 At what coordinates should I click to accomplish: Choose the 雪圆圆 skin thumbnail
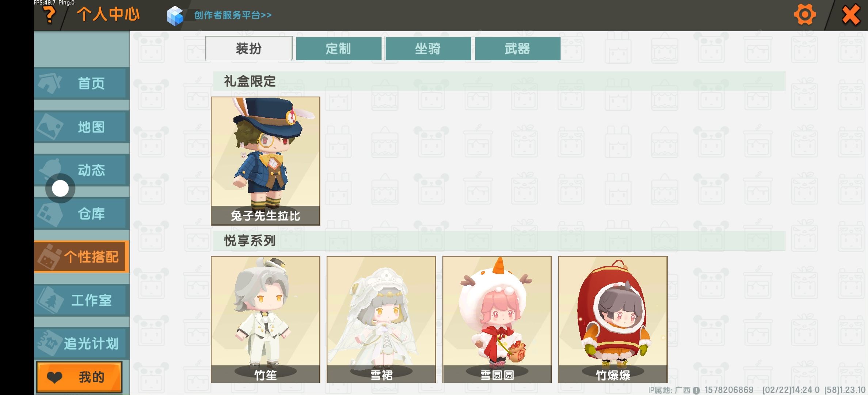pos(497,320)
